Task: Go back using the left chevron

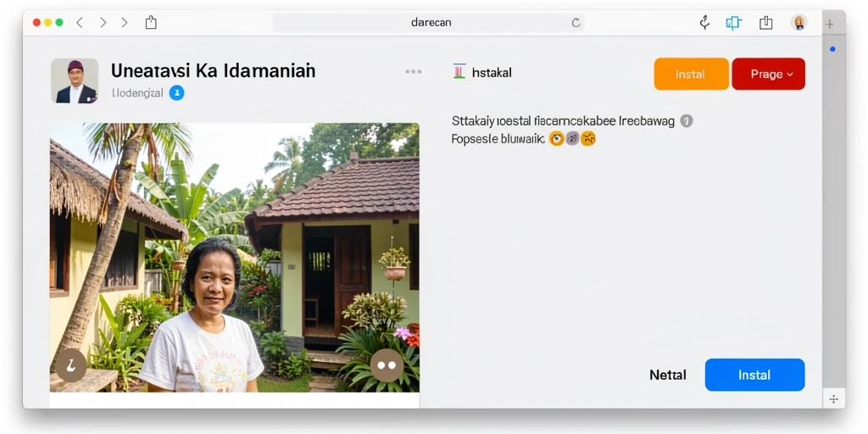Action: pos(80,23)
